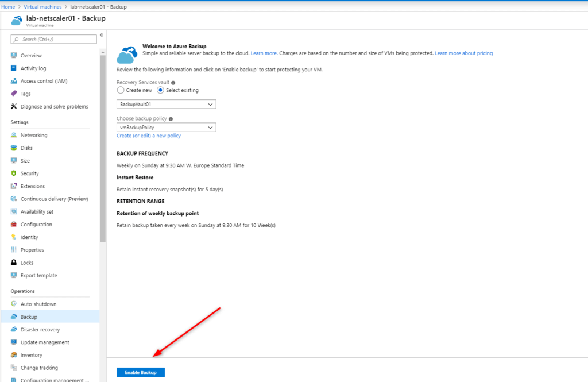Click the Tags purple tag icon
This screenshot has width=588, height=382.
coord(14,94)
